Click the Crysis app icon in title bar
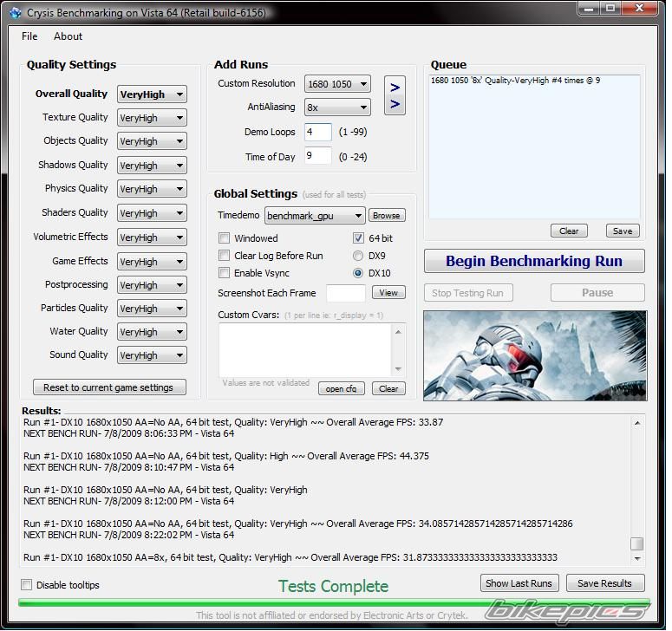Screen dimensions: 672x631 (x=15, y=13)
